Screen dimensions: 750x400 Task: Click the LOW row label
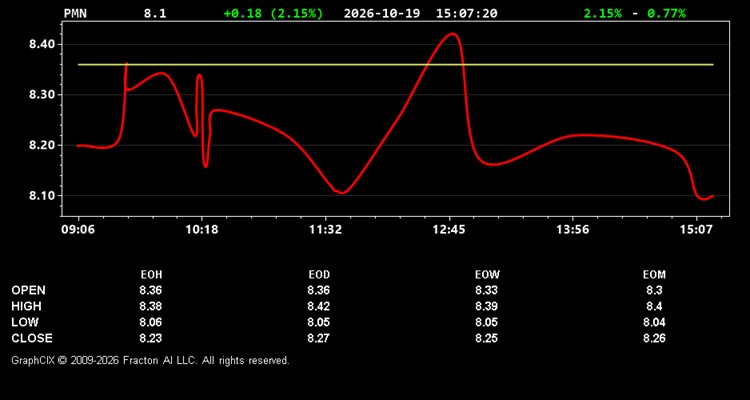(25, 322)
